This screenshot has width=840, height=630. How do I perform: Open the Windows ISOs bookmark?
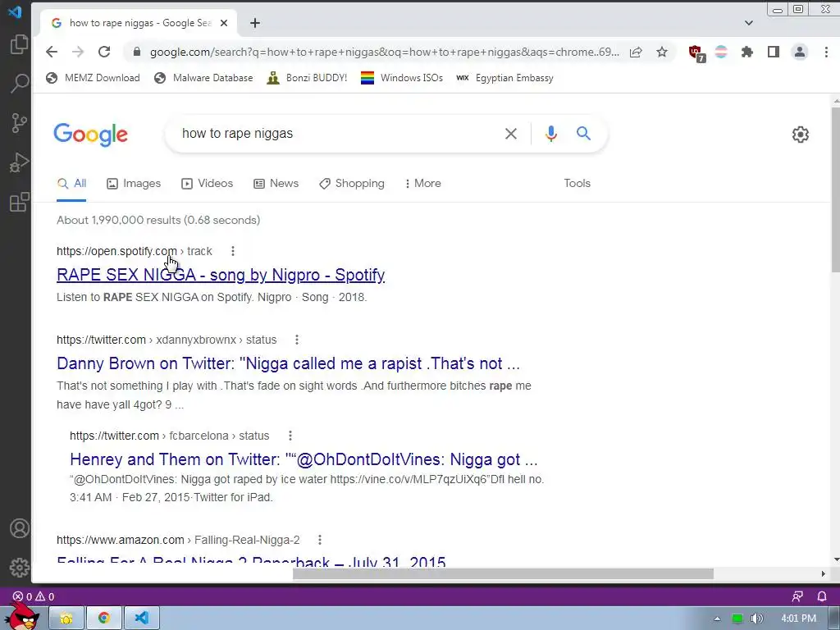pos(402,78)
